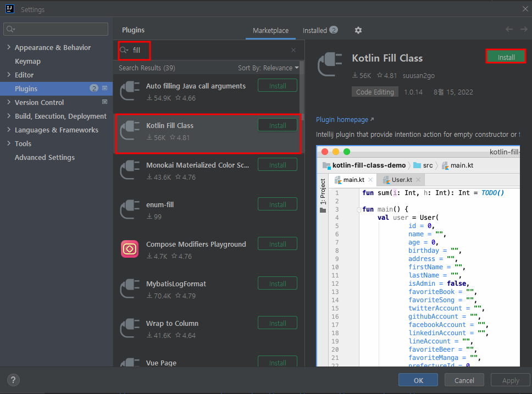Click the enum-fill plugin icon
532x394 pixels.
click(130, 209)
